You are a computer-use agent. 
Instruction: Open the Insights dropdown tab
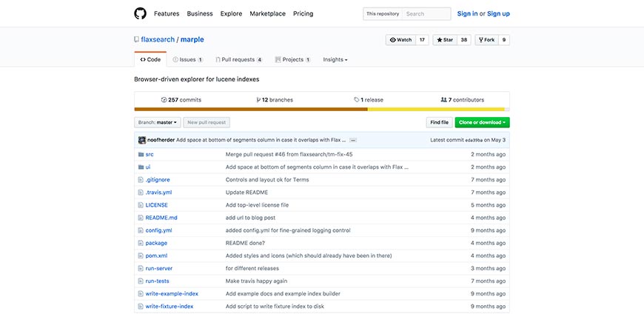[335, 59]
